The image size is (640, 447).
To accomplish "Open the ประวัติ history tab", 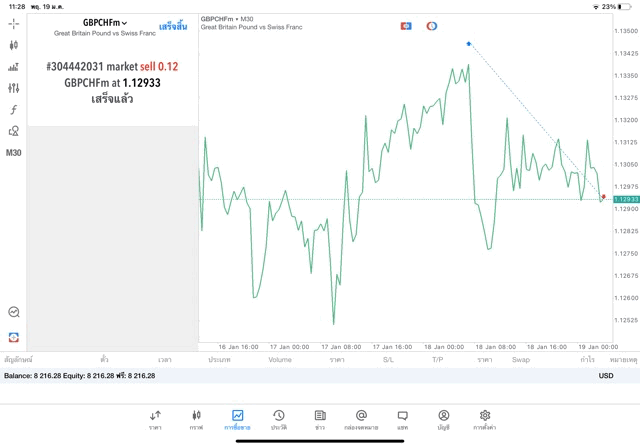I will click(279, 420).
